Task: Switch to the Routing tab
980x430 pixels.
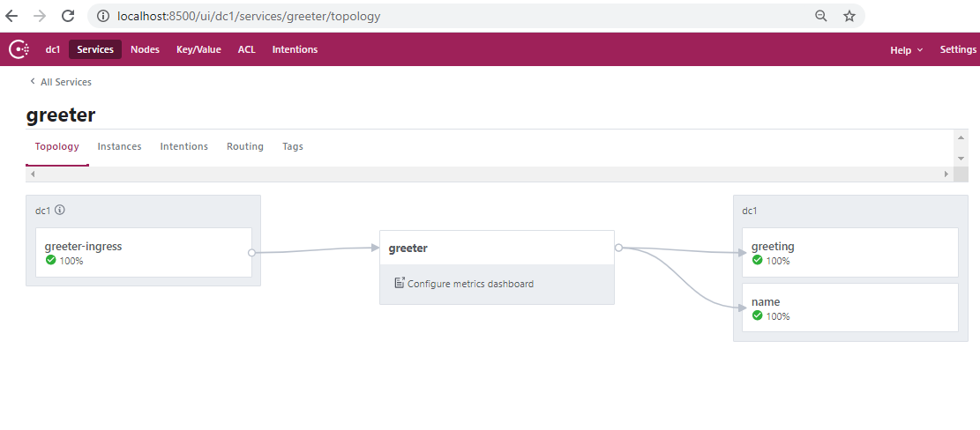Action: [x=245, y=146]
